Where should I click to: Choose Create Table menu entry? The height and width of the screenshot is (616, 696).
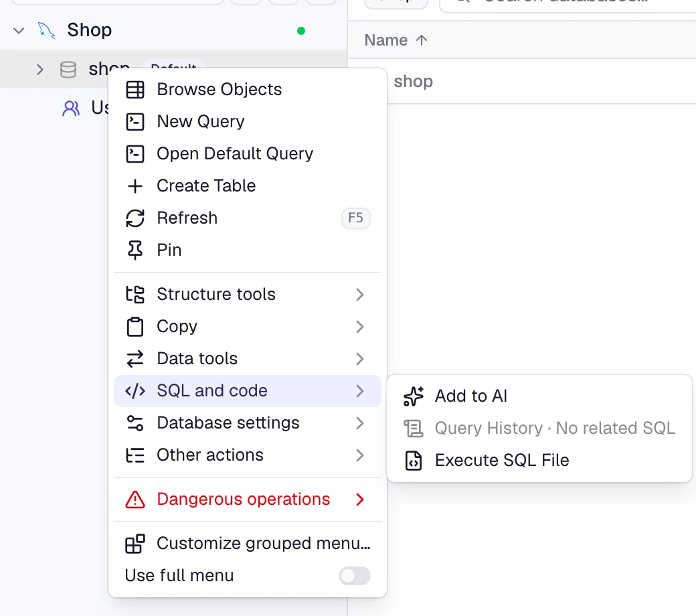(248, 186)
